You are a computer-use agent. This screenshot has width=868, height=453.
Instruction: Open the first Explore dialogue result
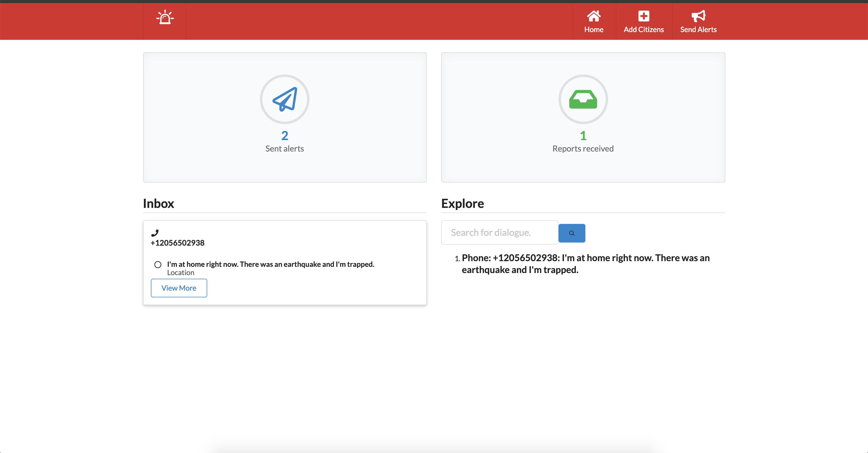pyautogui.click(x=585, y=264)
